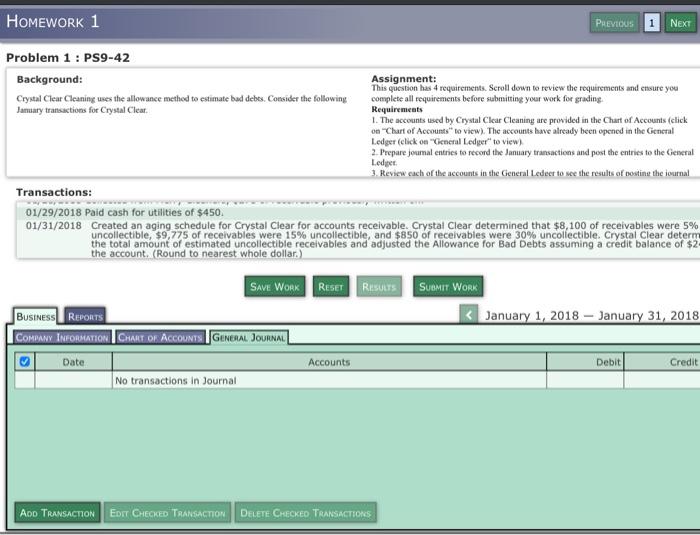The height and width of the screenshot is (535, 700).
Task: Select the General Journal tab
Action: point(249,337)
